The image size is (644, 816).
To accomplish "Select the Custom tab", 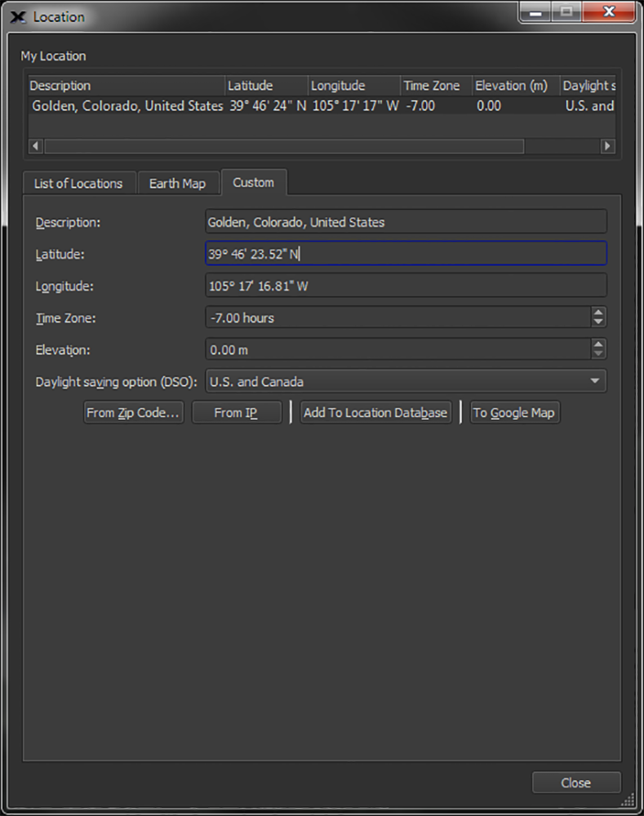I will pos(254,182).
